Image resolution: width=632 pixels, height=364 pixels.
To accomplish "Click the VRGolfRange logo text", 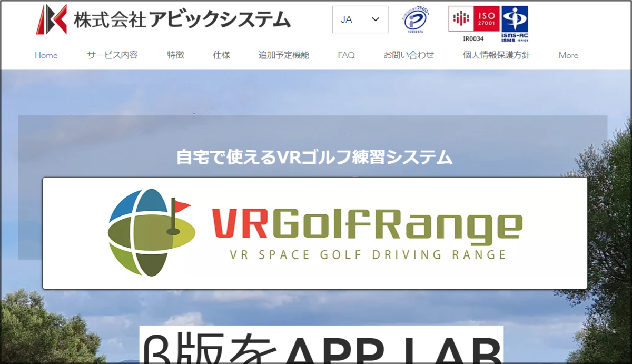I will coord(367,225).
